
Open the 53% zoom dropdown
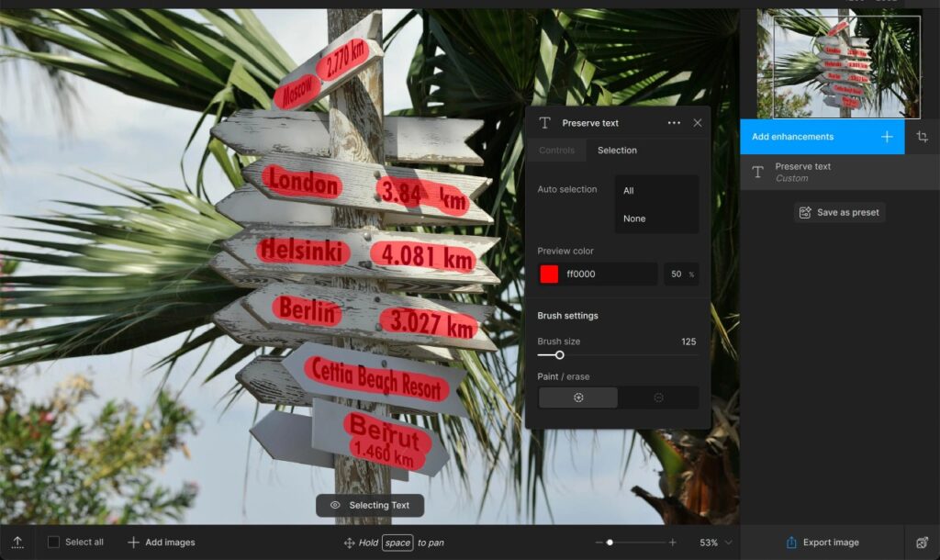(715, 543)
